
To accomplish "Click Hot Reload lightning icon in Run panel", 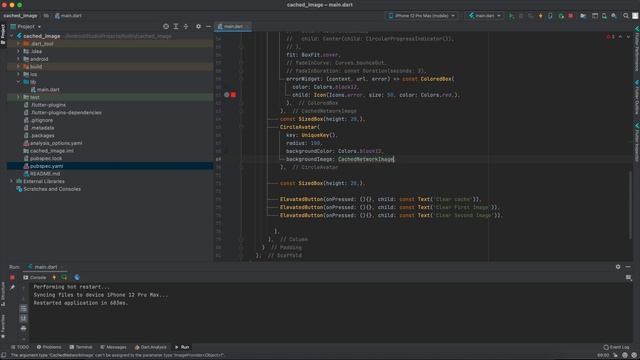I will coord(54,278).
